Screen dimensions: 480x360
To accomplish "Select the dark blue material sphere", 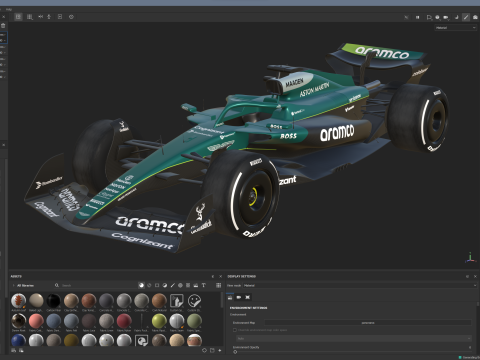I will [18, 340].
